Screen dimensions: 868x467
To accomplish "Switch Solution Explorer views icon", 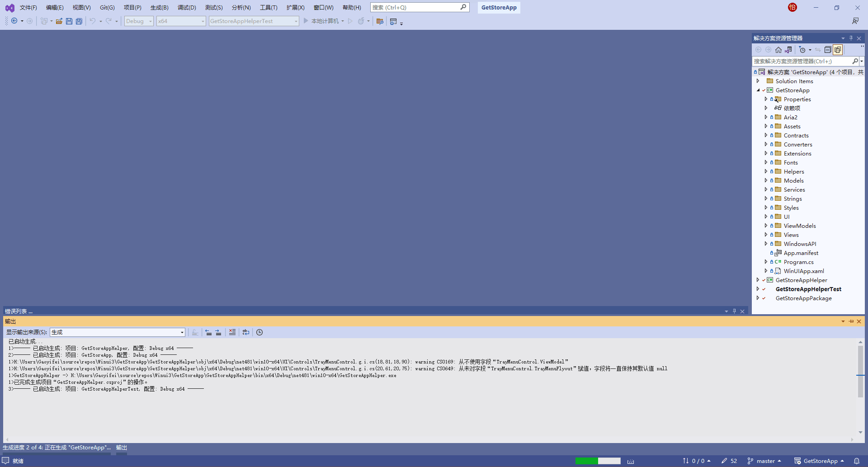I will [x=789, y=50].
